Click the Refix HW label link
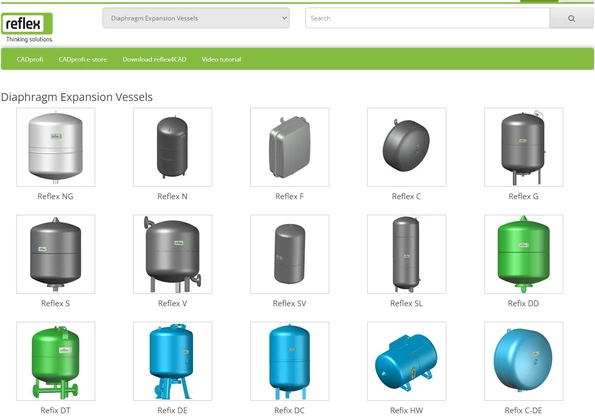The height and width of the screenshot is (420, 595). pyautogui.click(x=406, y=410)
